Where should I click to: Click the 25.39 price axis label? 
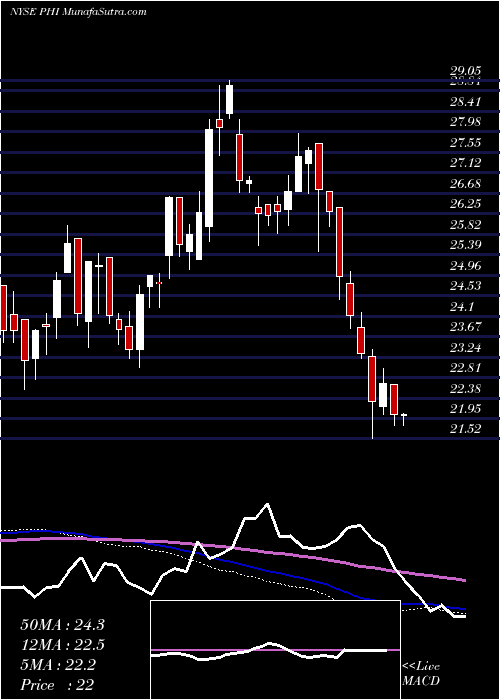[x=465, y=245]
